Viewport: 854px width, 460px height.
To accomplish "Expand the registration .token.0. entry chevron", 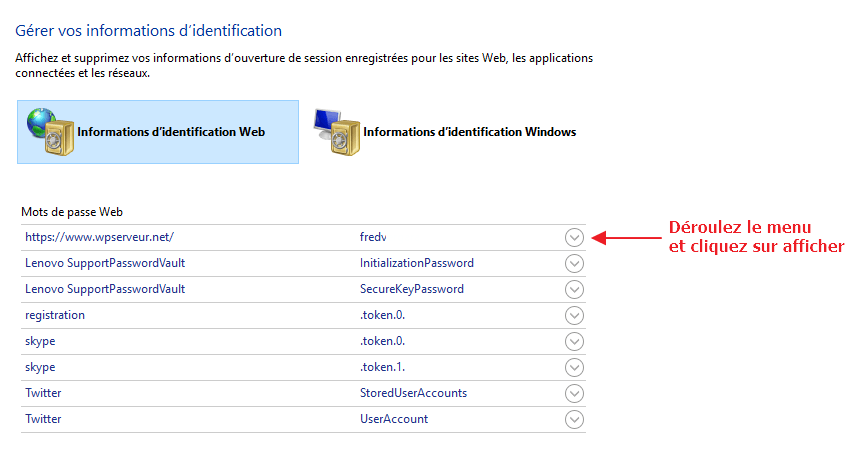I will (574, 316).
